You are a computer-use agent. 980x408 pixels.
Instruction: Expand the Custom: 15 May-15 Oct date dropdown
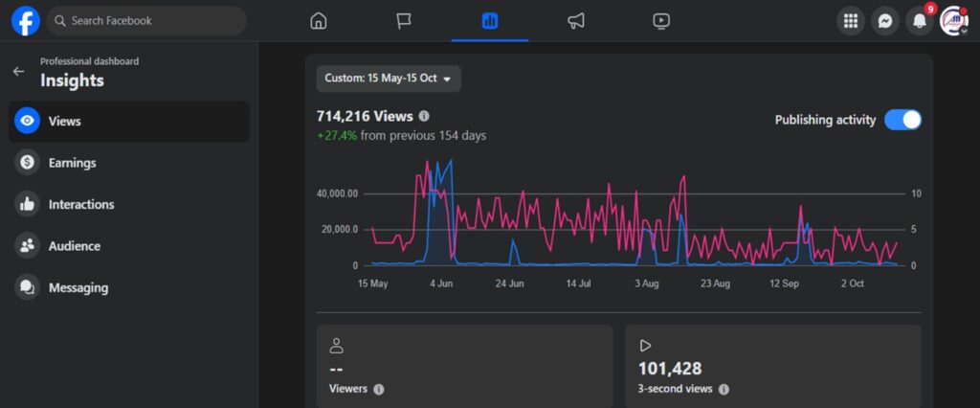pos(389,79)
